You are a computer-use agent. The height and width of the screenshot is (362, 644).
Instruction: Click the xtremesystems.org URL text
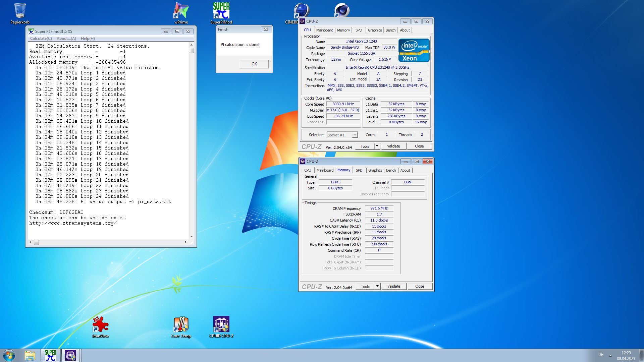coord(73,223)
